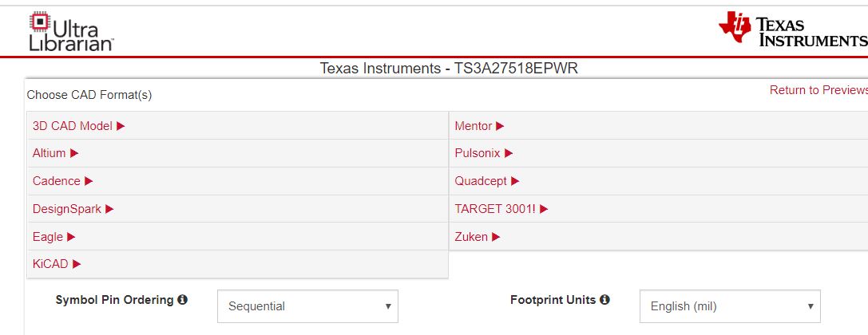Click the Symbol Pin Ordering label
Image resolution: width=868 pixels, height=335 pixels.
[x=115, y=300]
